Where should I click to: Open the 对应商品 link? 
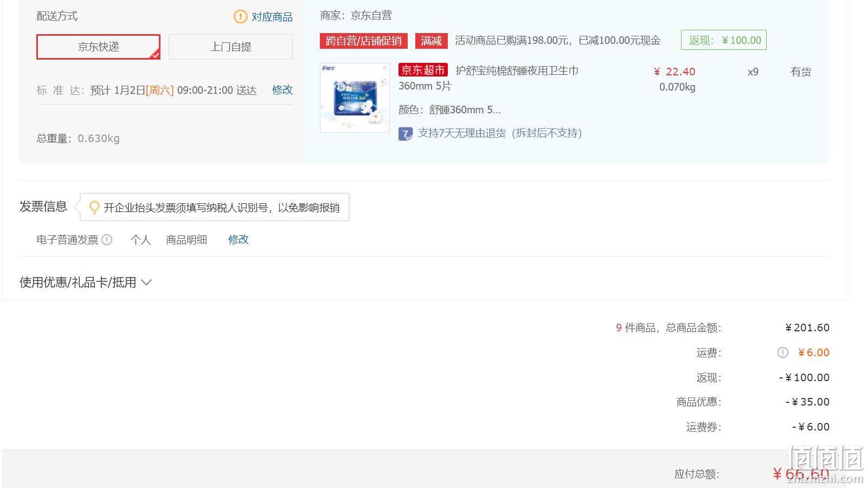pos(272,17)
